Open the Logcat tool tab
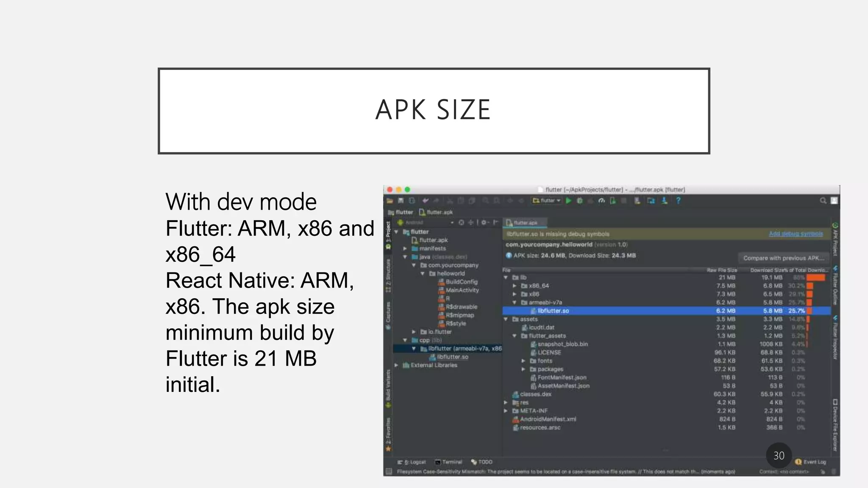Viewport: 868px width, 488px height. (412, 462)
